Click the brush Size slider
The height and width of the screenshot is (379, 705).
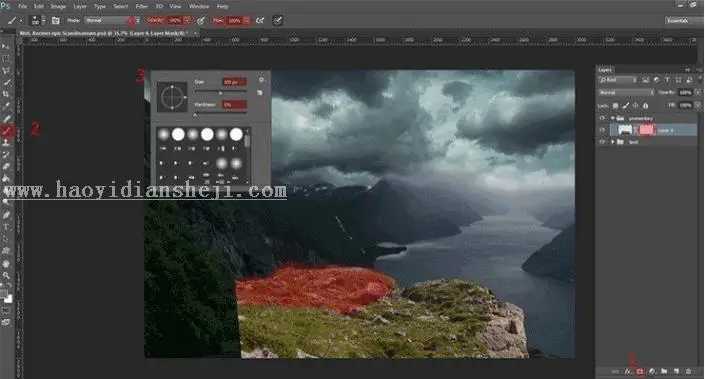[220, 93]
